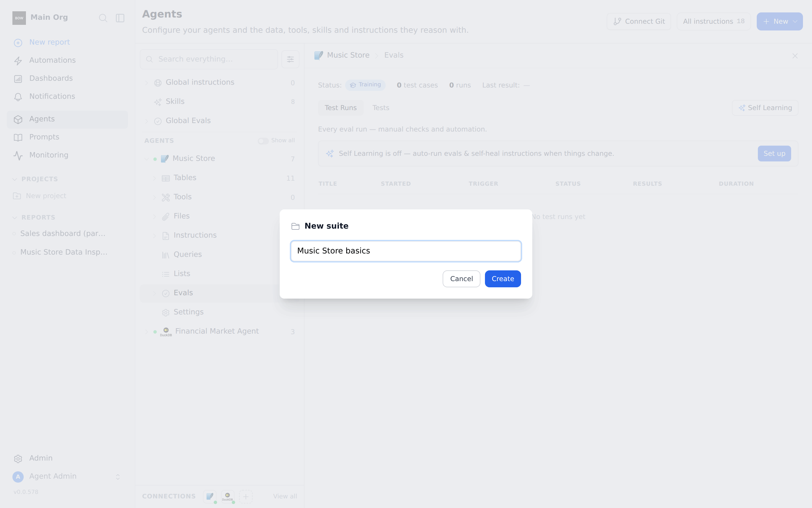Cancel the New suite dialog
Viewport: 812px width, 508px height.
[461, 279]
